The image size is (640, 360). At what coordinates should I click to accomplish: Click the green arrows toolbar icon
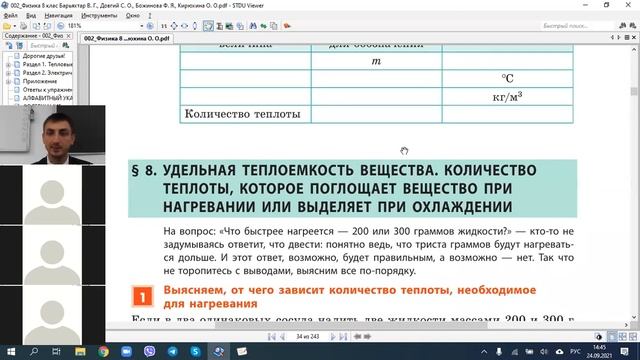(264, 26)
